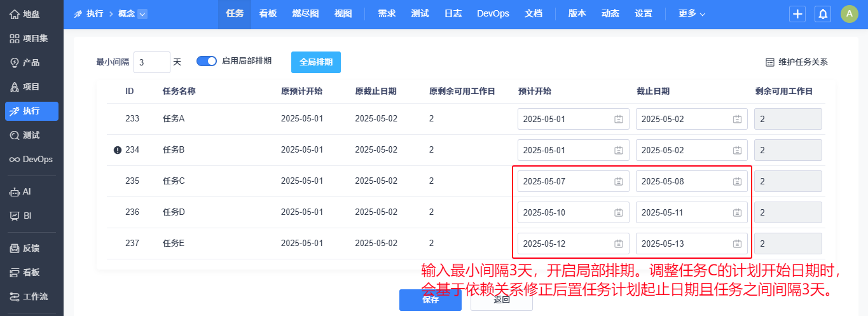Open DevOps in the sidebar

pos(32,159)
